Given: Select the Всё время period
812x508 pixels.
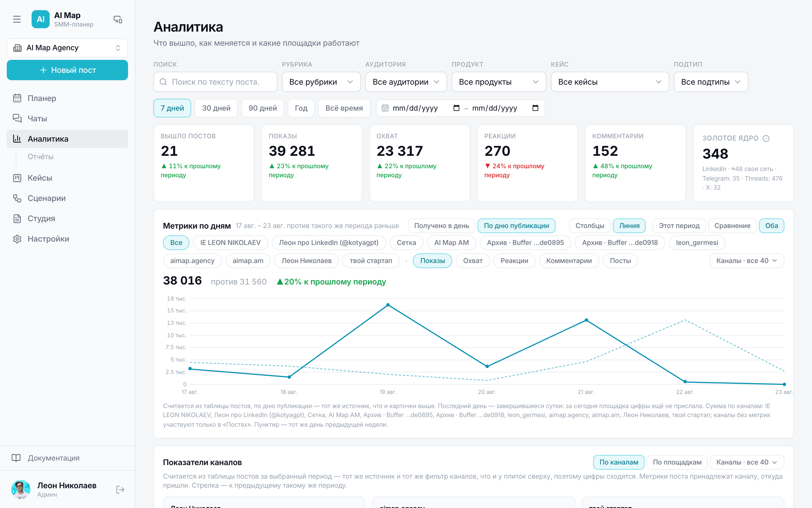Looking at the screenshot, I should (x=344, y=108).
